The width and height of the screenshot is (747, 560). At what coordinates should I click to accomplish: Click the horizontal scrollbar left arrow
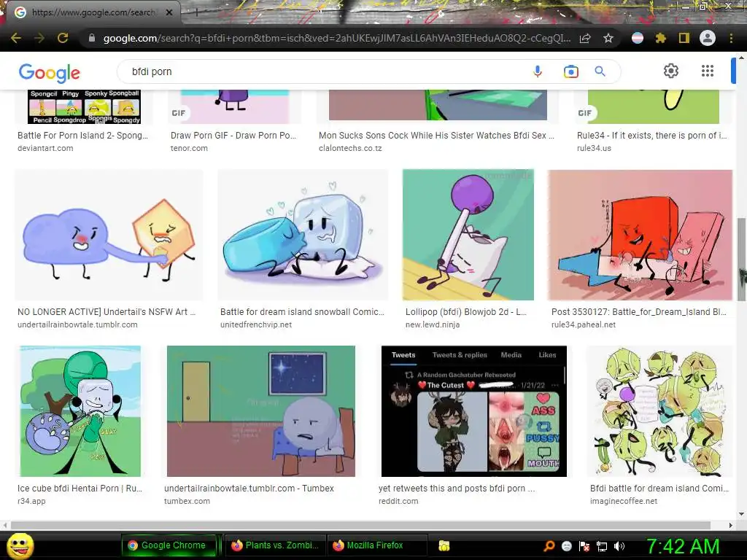click(x=5, y=525)
